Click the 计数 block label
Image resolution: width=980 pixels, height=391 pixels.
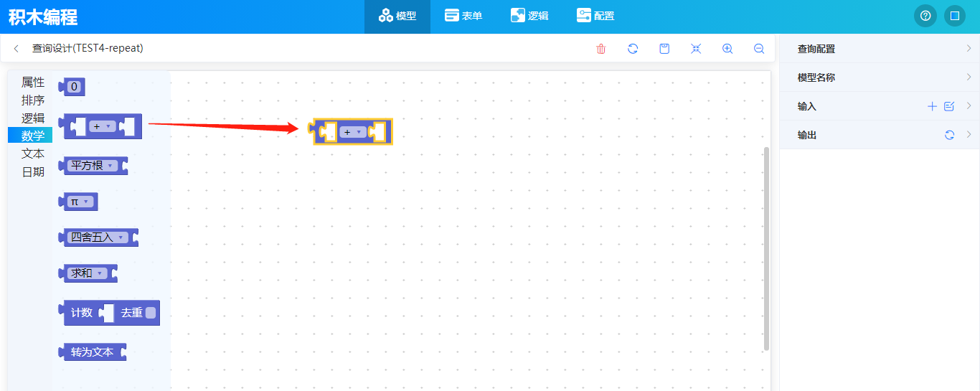(x=82, y=313)
